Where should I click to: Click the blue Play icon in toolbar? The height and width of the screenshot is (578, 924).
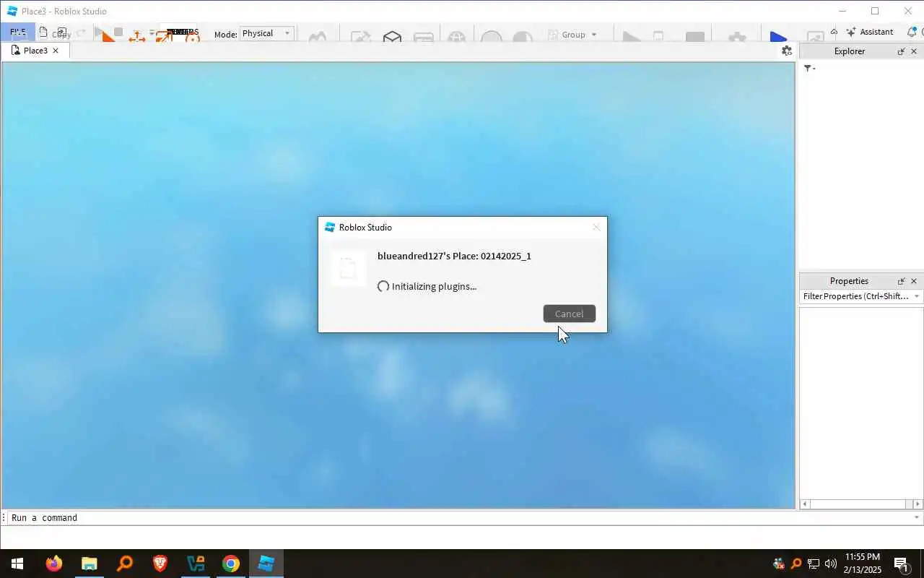(x=778, y=36)
